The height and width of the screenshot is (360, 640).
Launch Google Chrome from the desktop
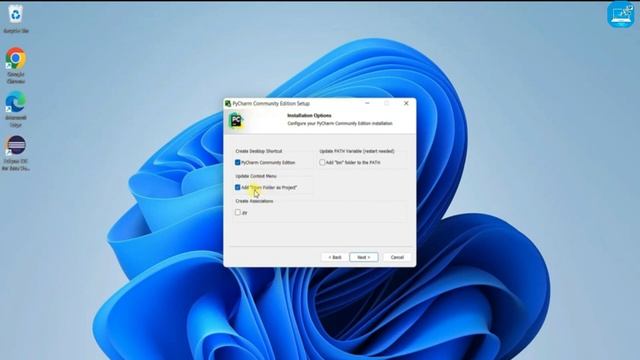16,65
